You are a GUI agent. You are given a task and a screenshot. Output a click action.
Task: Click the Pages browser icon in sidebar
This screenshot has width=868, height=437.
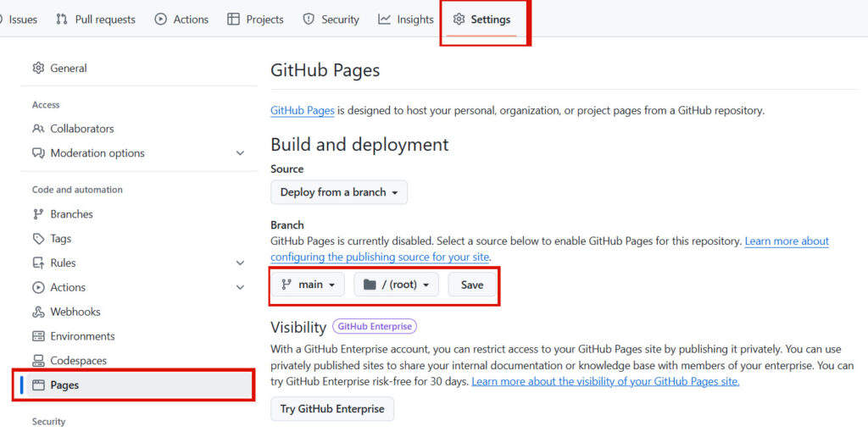click(x=38, y=385)
